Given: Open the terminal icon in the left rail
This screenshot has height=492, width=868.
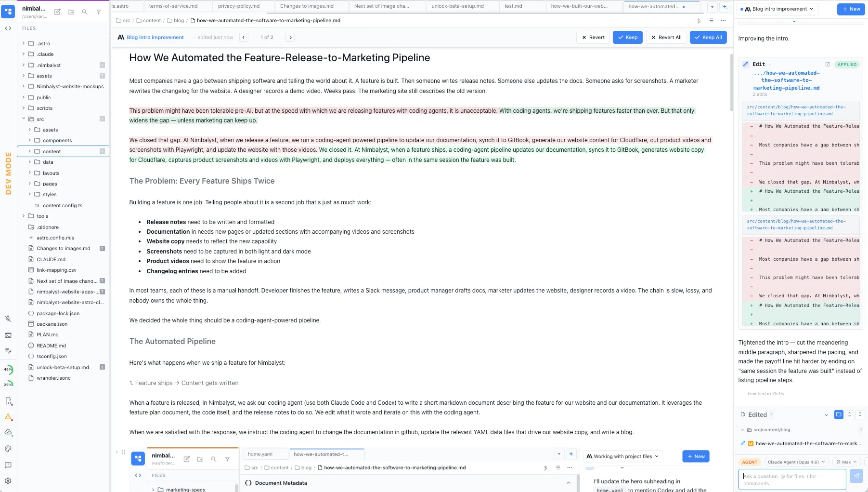Looking at the screenshot, I should tap(8, 335).
